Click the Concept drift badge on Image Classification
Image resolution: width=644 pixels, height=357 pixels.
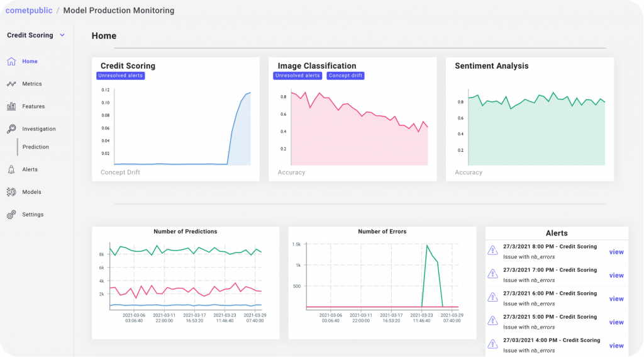(x=345, y=76)
